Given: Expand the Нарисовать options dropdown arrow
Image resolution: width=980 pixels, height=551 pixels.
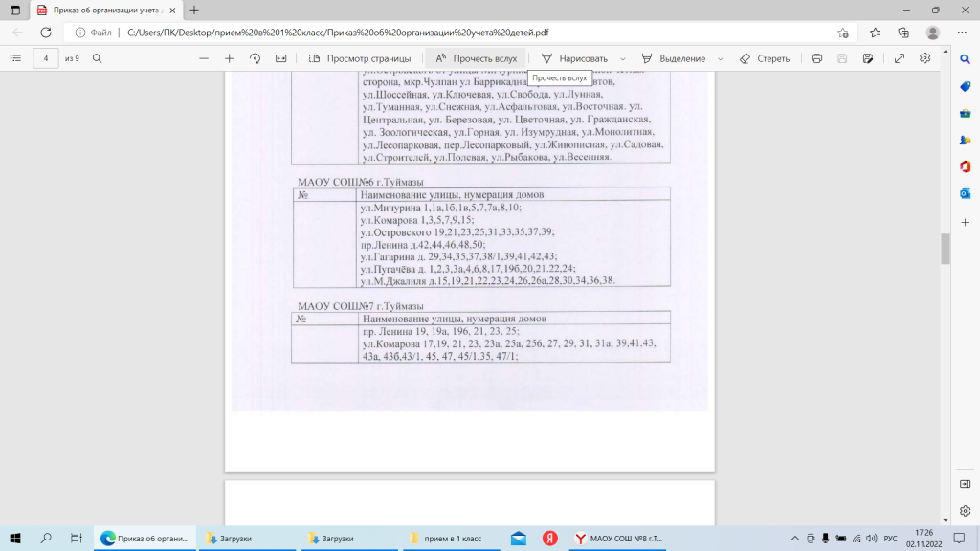Looking at the screenshot, I should (x=623, y=58).
